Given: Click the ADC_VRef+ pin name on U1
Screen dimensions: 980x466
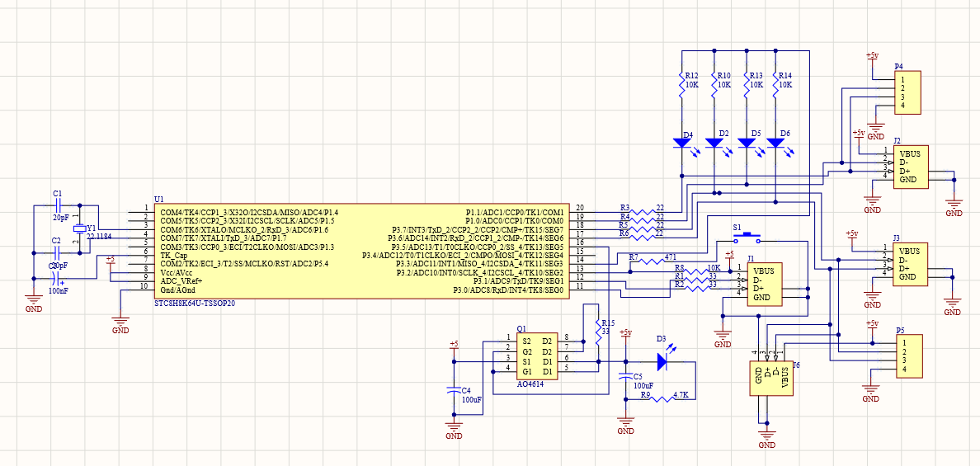Looking at the screenshot, I should (181, 282).
